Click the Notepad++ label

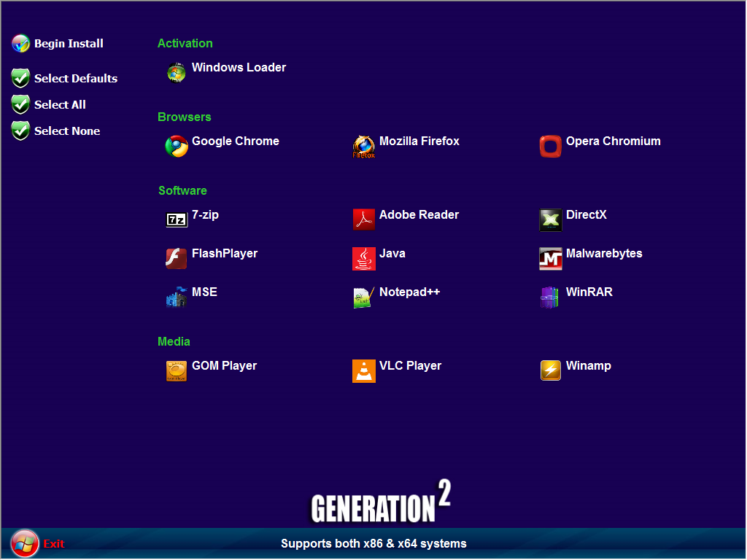[x=409, y=292]
